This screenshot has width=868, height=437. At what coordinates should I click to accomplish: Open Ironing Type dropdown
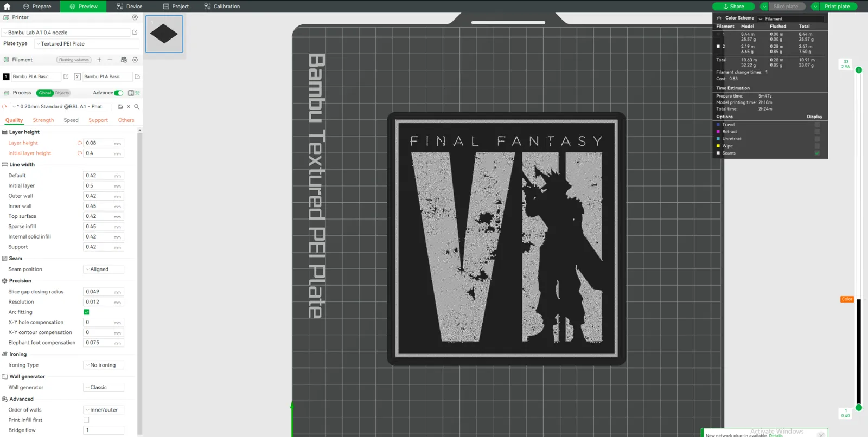point(104,365)
